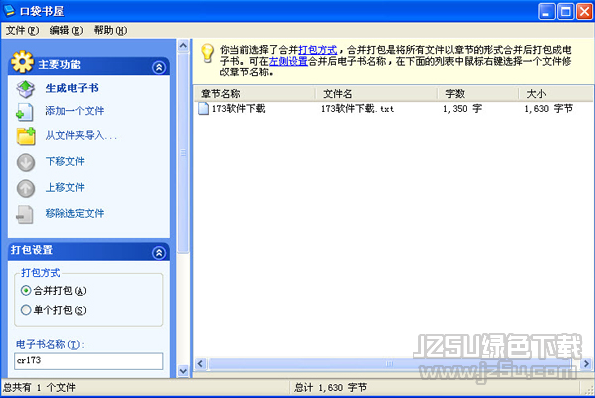Maximize the 口袋书屋 window
595x398 pixels.
click(x=565, y=11)
